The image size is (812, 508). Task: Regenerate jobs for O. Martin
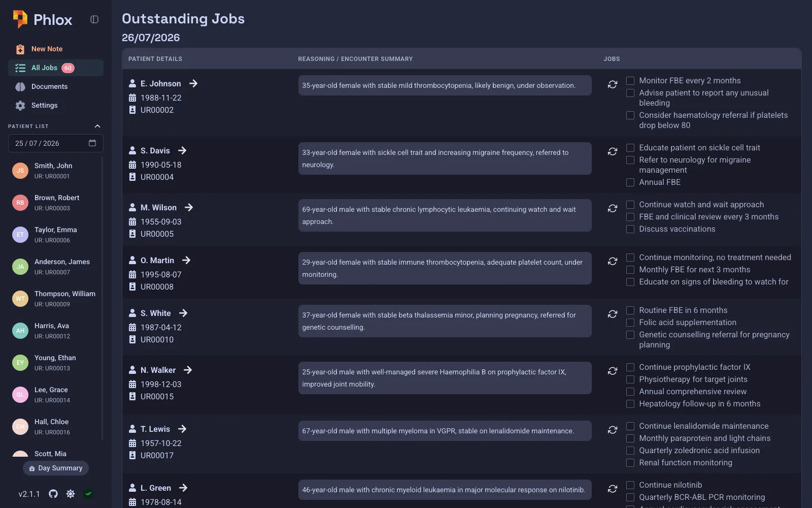click(613, 261)
